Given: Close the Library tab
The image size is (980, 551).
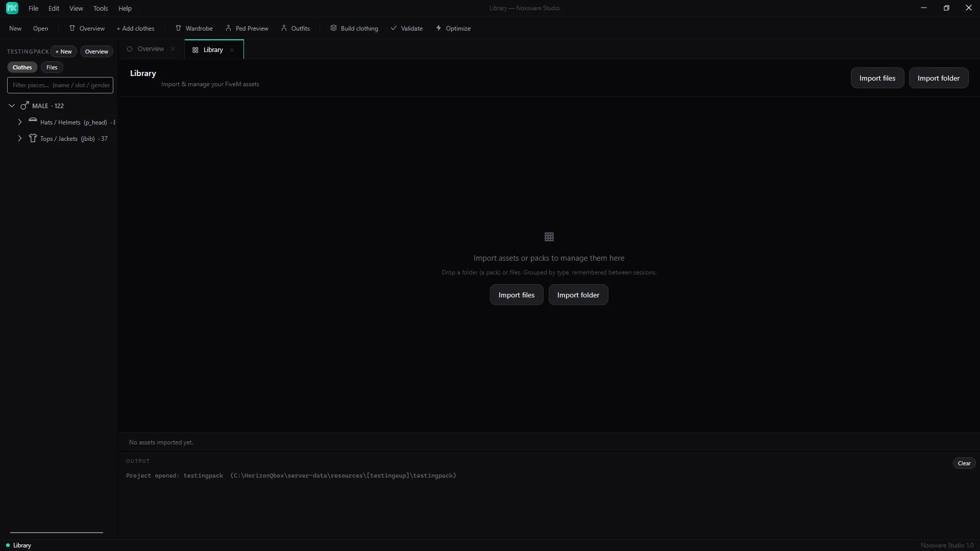Looking at the screenshot, I should (232, 50).
